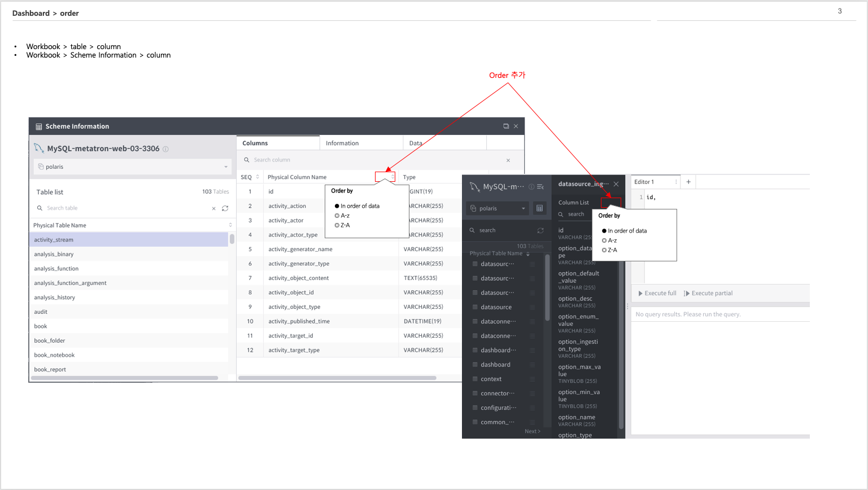Open the polaris dropdown in the dark panel
This screenshot has width=868, height=490.
click(x=498, y=208)
